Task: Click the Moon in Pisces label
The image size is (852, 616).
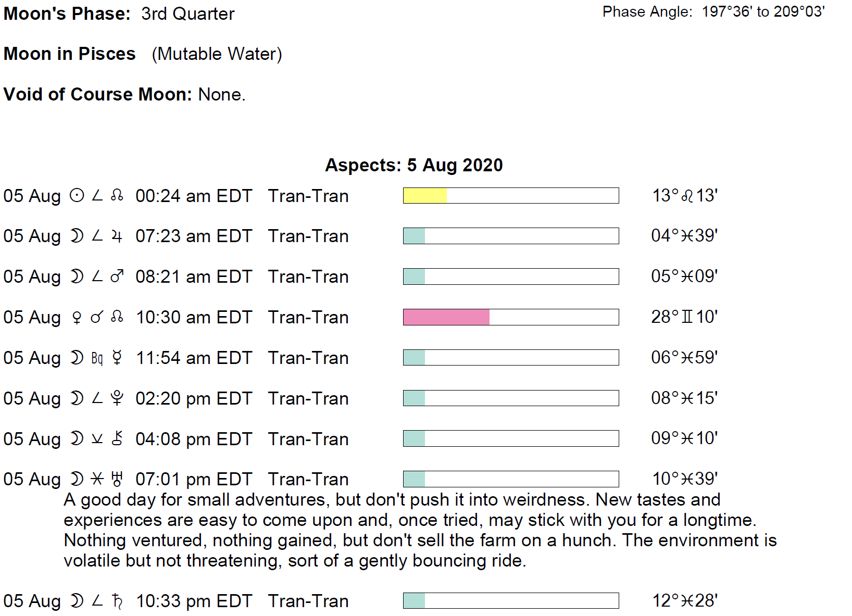Action: (x=69, y=54)
